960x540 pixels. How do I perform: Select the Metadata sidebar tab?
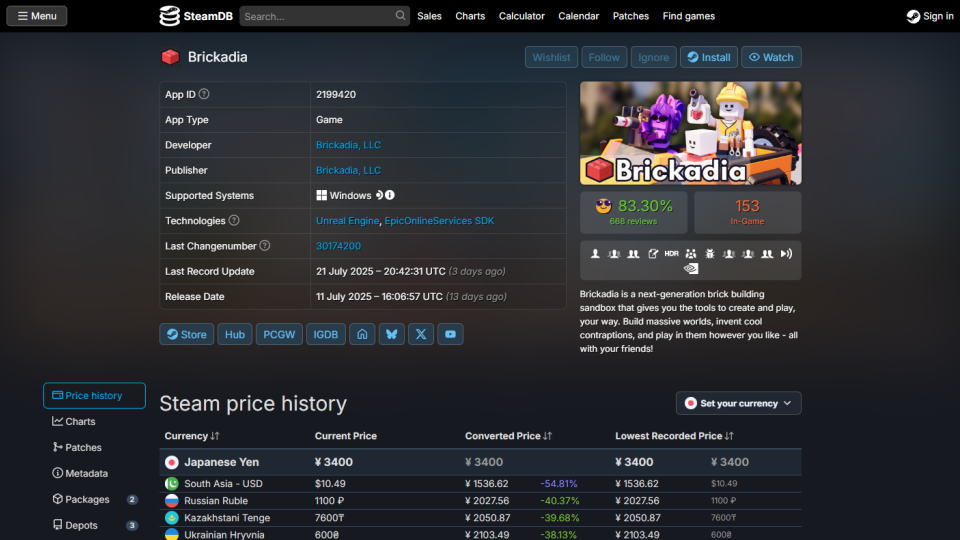[x=94, y=473]
